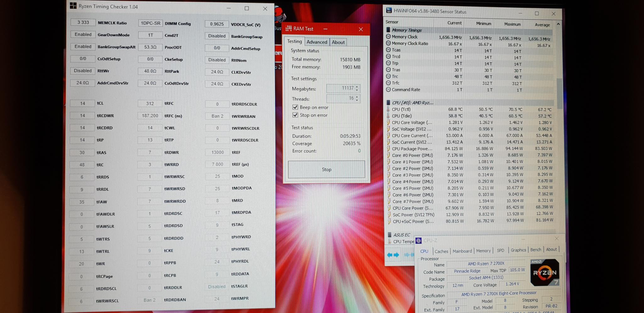Click the VDDCR_SoC value field showing 0.9625
Image resolution: width=644 pixels, height=313 pixels.
(x=217, y=24)
